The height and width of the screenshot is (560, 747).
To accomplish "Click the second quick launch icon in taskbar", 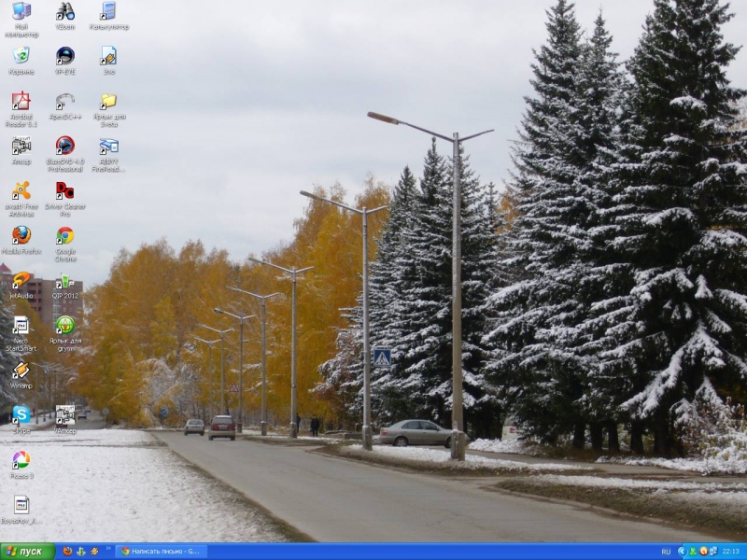I will pyautogui.click(x=81, y=551).
